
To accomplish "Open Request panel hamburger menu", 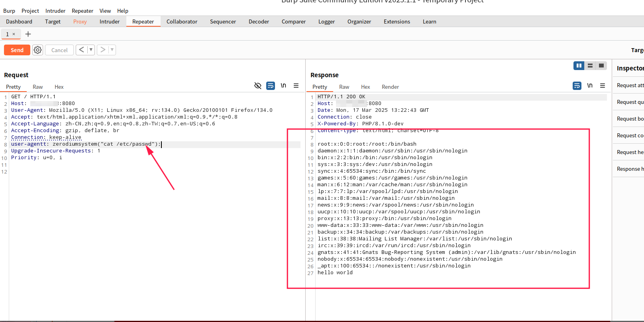I will click(x=296, y=86).
